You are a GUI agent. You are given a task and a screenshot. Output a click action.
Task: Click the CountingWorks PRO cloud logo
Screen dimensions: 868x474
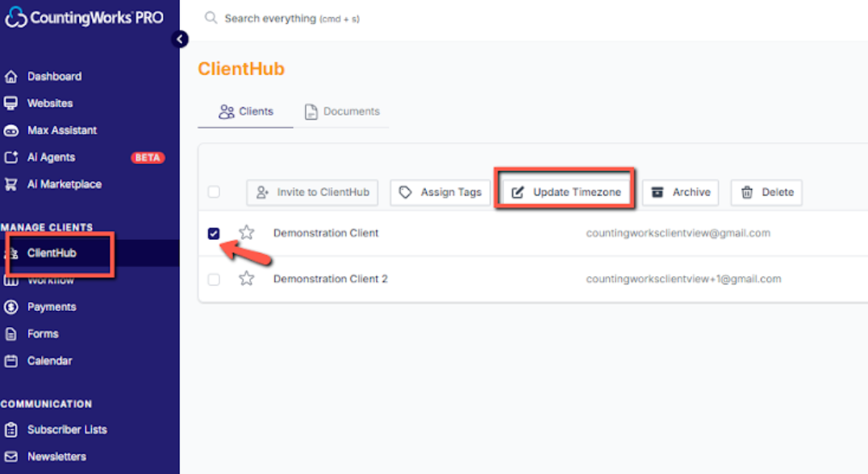(x=16, y=17)
